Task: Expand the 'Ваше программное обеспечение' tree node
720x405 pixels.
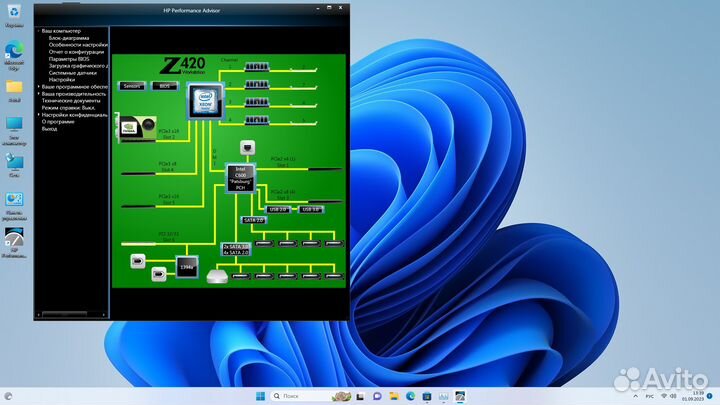Action: pos(38,87)
